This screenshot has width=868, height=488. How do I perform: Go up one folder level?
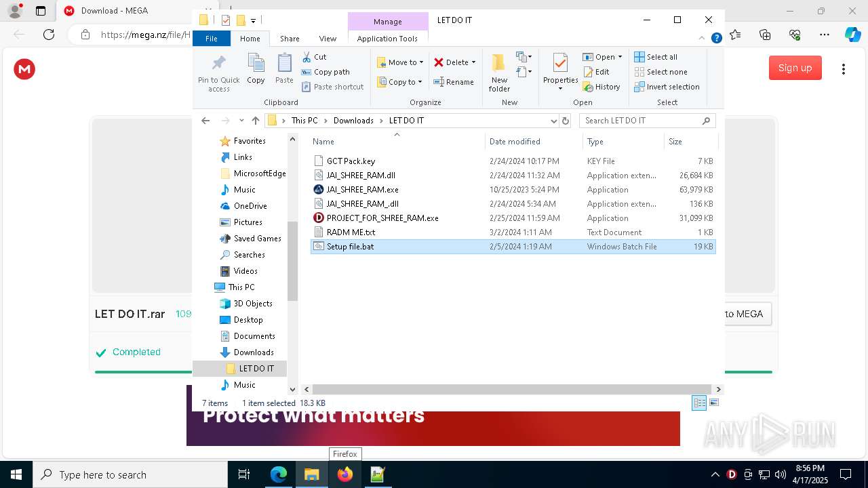click(255, 121)
